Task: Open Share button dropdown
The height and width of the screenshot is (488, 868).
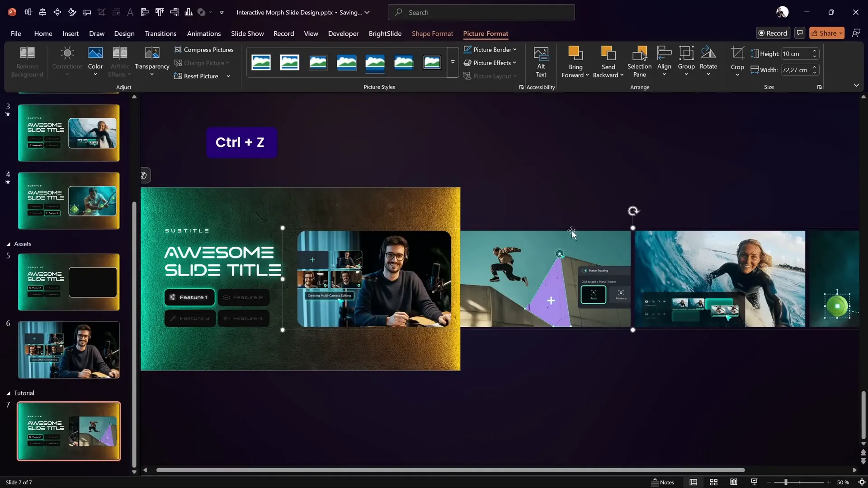Action: (x=841, y=33)
